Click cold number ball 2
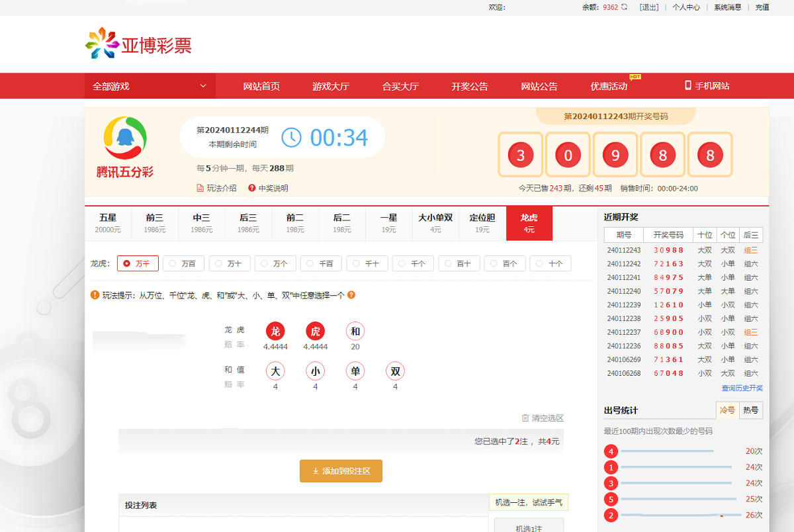 [611, 515]
